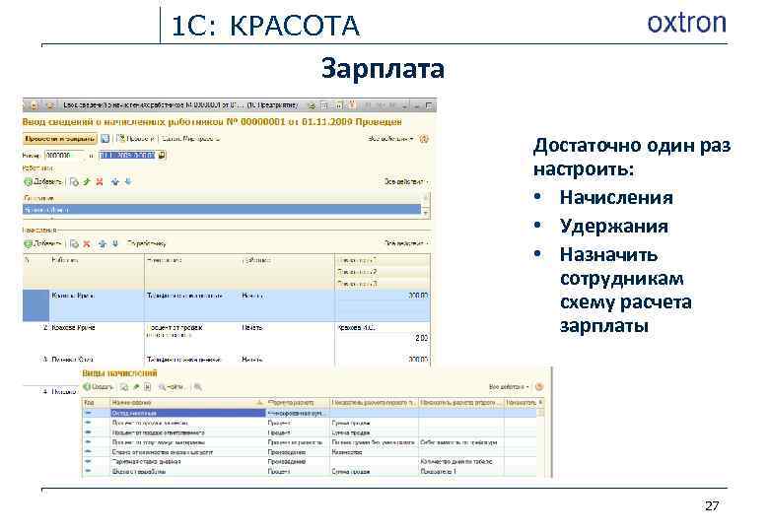Image resolution: width=769 pixels, height=532 pixels.
Task: Click 'Создать' in Виды начислений window
Action: (99, 387)
